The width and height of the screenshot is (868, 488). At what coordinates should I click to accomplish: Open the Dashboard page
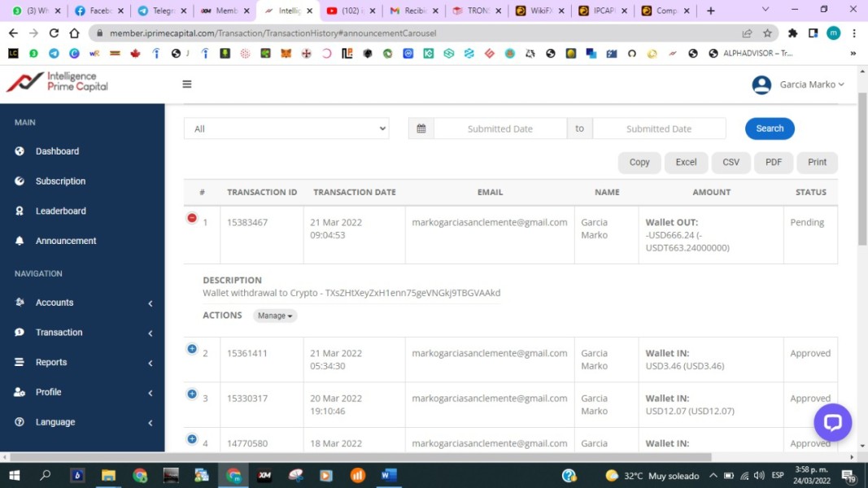[57, 151]
